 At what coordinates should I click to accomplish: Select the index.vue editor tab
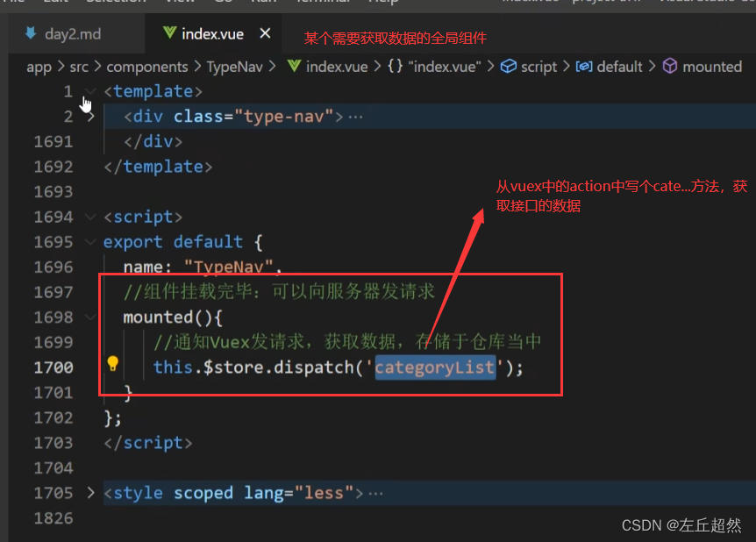[212, 34]
